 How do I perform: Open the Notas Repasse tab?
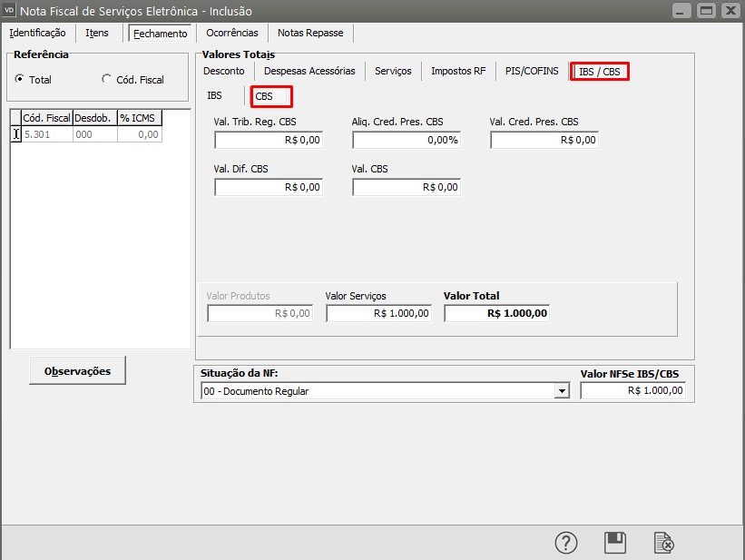[310, 33]
